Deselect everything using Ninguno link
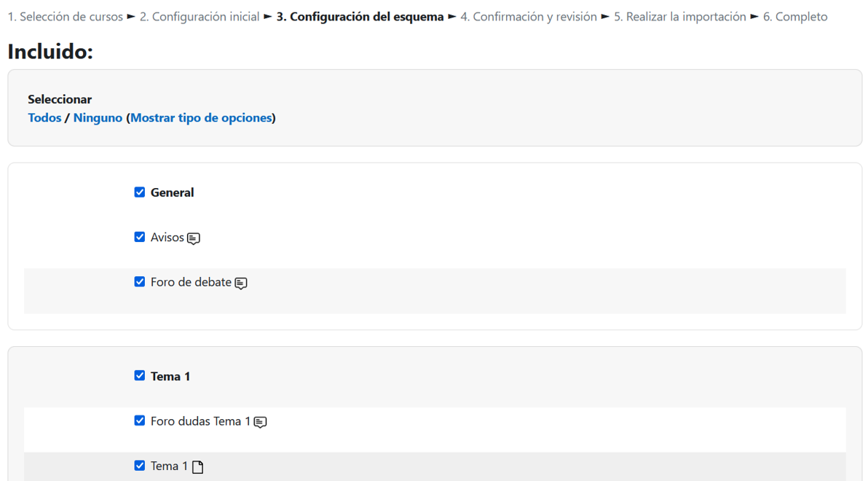Screen dimensions: 868x481 [98, 118]
